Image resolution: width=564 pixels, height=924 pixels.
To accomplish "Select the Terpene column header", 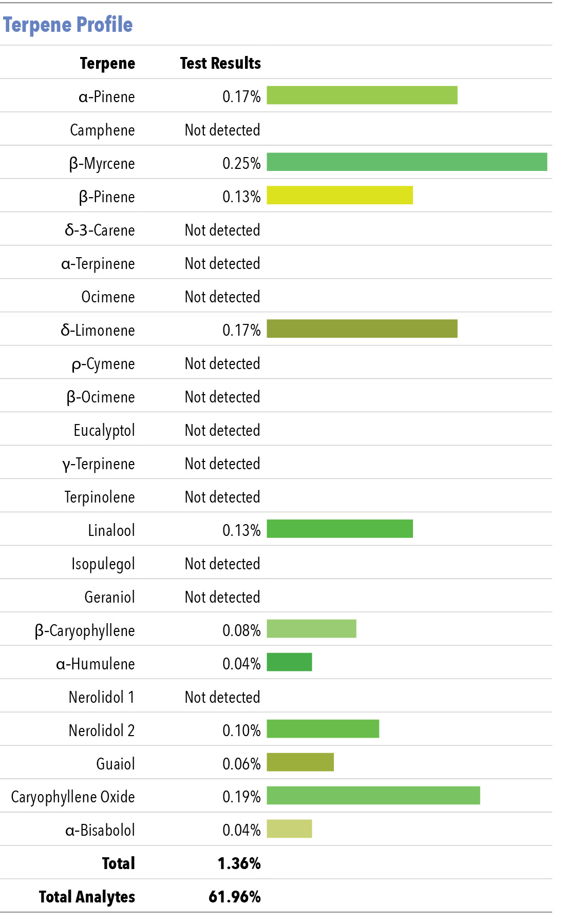I will (107, 63).
